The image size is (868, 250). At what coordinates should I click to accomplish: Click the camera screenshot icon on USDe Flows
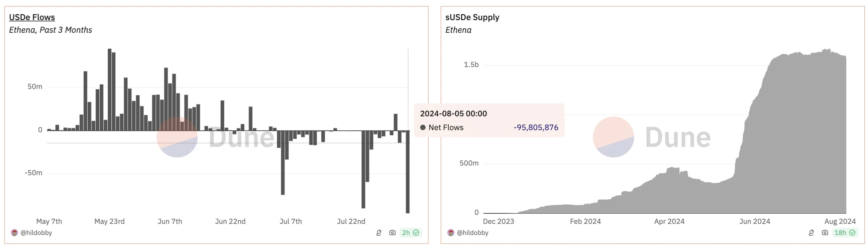[x=392, y=233]
